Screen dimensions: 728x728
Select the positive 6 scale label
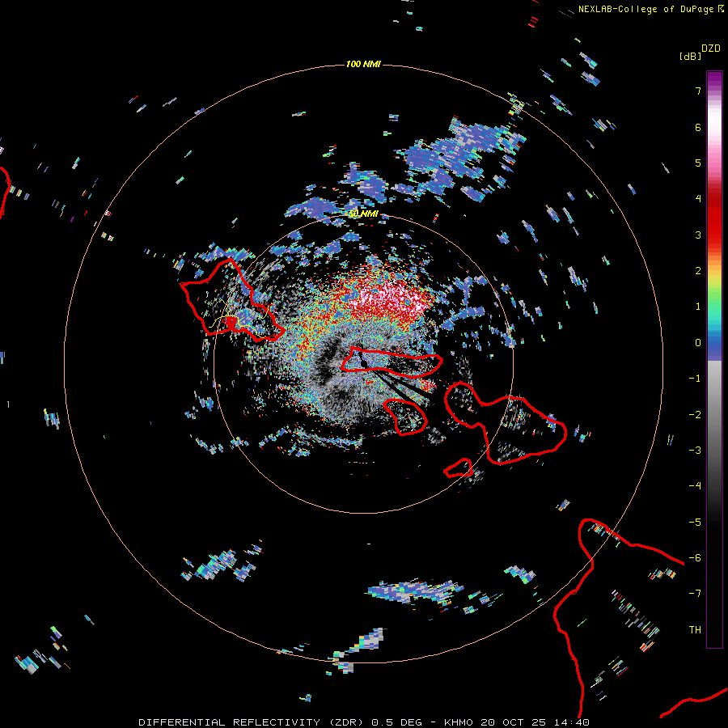coord(698,127)
